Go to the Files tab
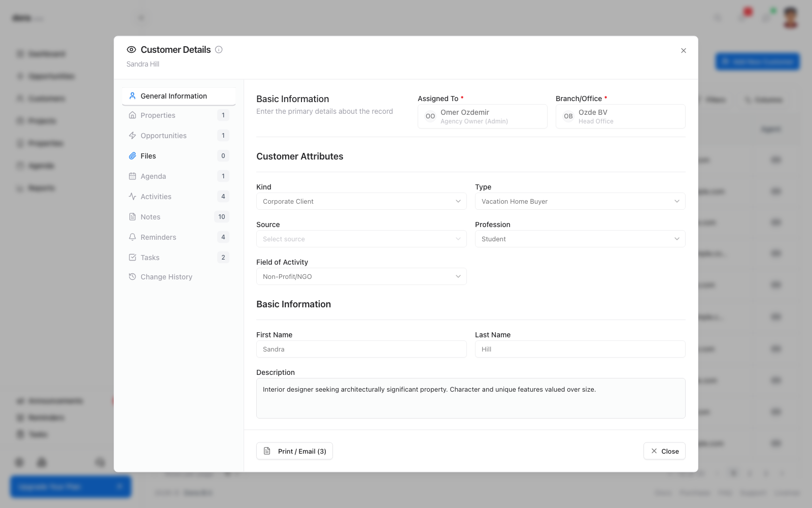The height and width of the screenshot is (508, 812). click(179, 156)
